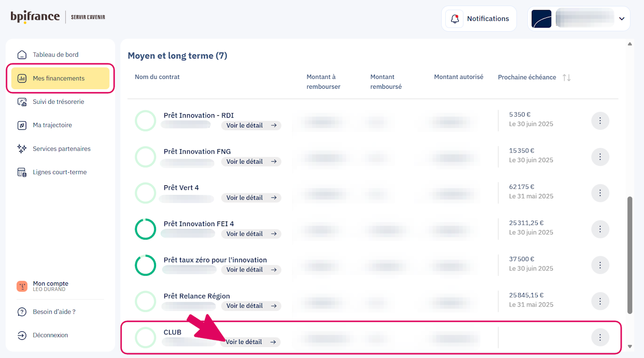Open three-dot menu for CLUB contract

(600, 337)
